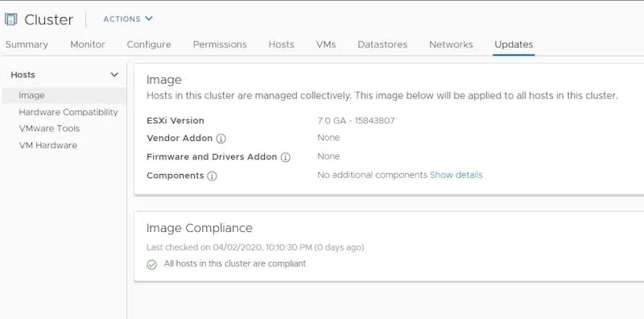
Task: Click the ACTIONS chevron arrow
Action: [x=149, y=19]
